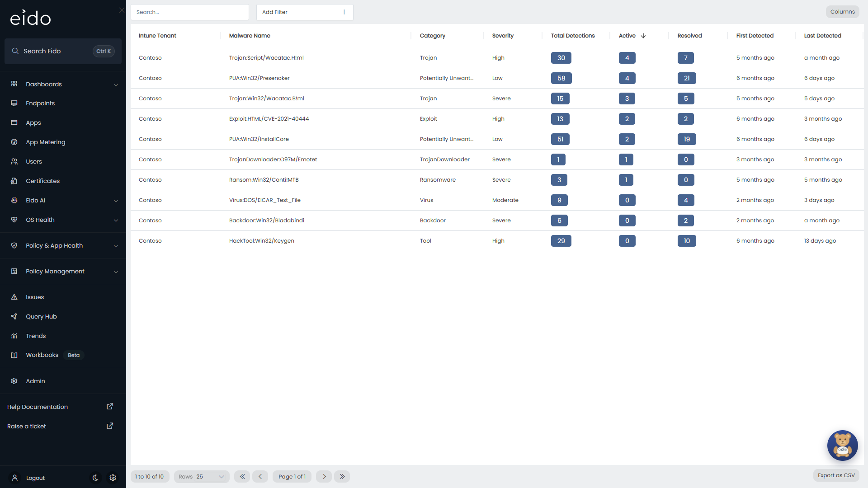The height and width of the screenshot is (488, 868).
Task: Go to the previous page
Action: 260,477
